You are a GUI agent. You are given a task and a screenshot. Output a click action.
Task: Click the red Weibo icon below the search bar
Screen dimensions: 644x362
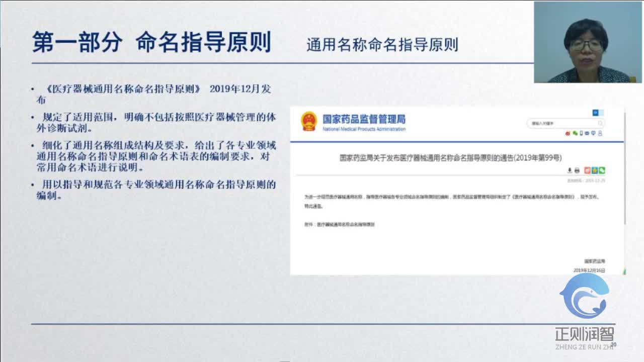(x=568, y=133)
